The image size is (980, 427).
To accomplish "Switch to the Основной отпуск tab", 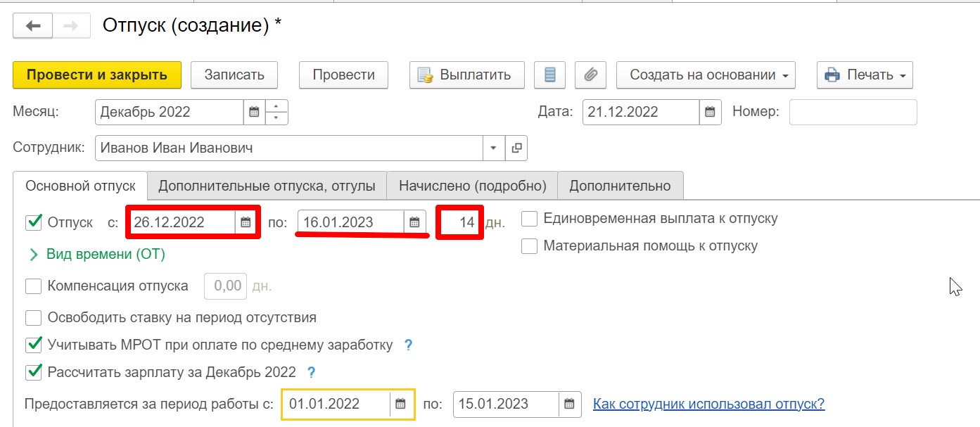I will [x=80, y=186].
